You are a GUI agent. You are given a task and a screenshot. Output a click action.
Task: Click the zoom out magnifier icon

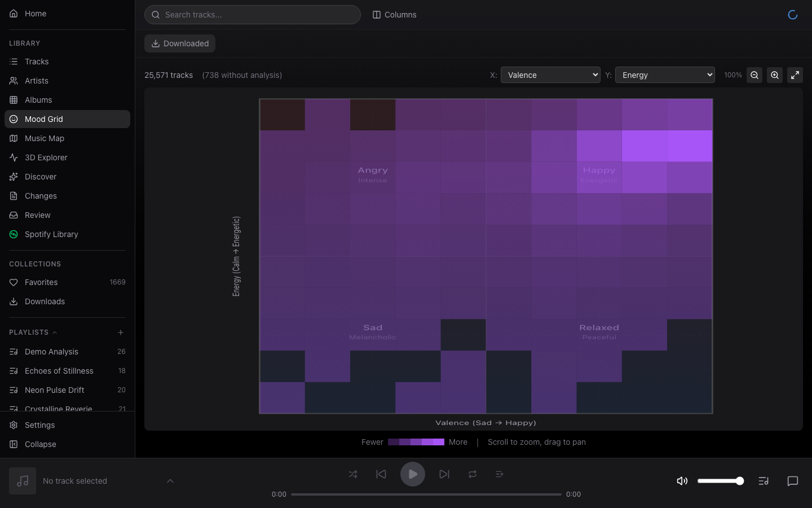coord(754,75)
